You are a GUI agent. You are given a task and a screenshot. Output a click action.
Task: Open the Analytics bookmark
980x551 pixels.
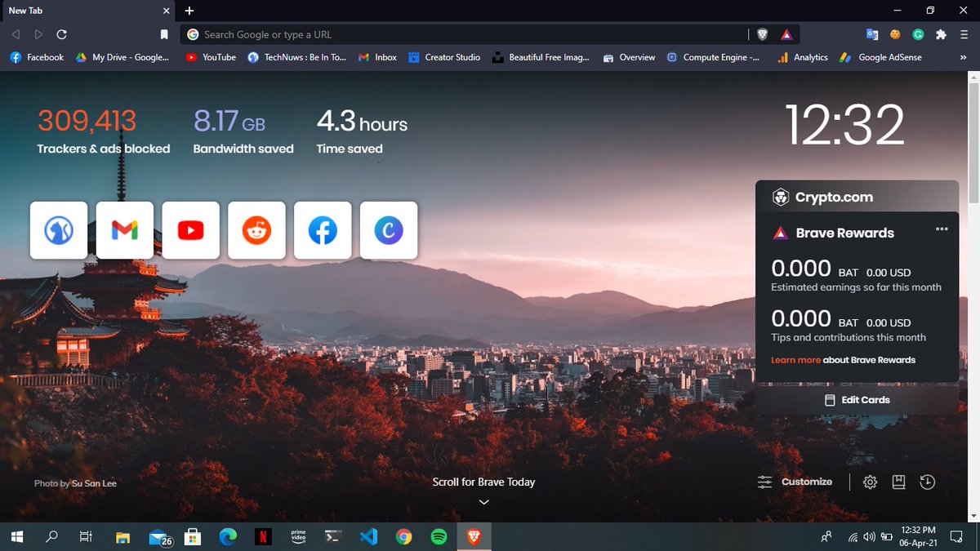[x=802, y=57]
